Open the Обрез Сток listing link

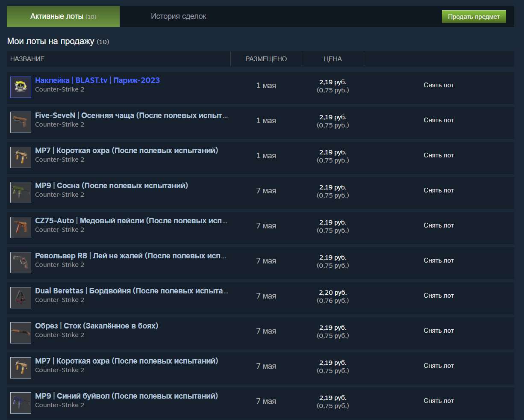[x=97, y=326]
